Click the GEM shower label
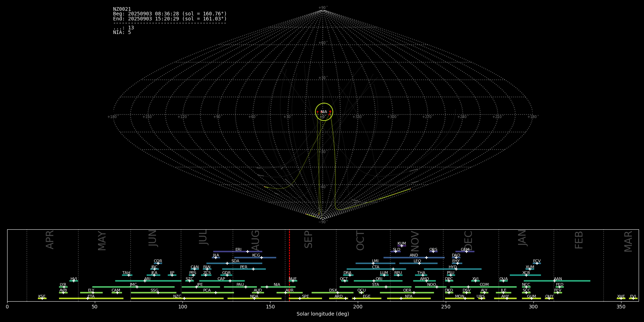The height and width of the screenshot is (322, 644). [x=465, y=250]
